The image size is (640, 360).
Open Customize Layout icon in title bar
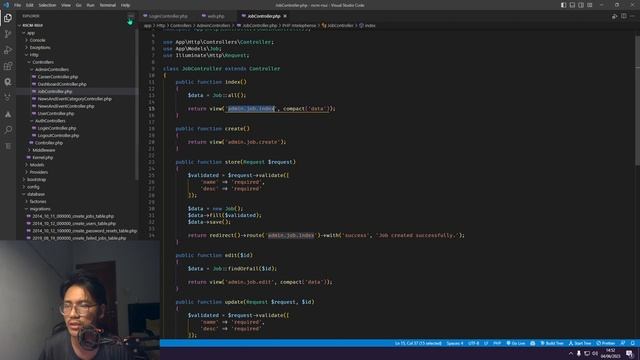590,5
